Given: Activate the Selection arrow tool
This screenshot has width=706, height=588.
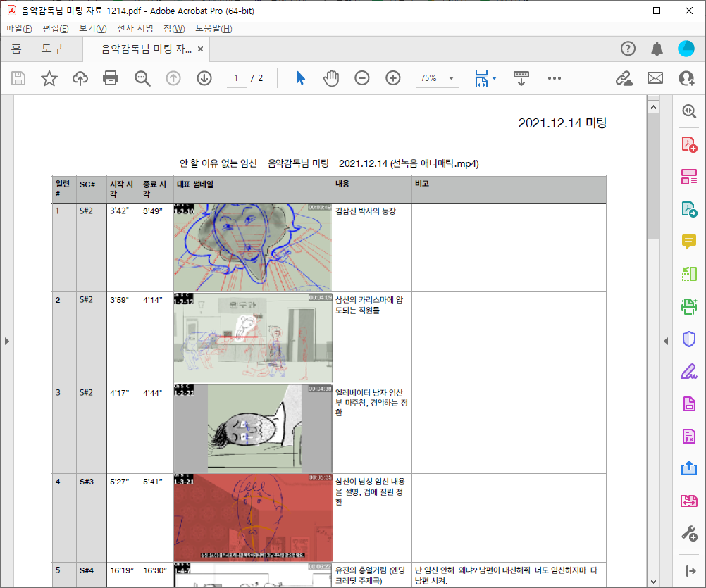Looking at the screenshot, I should coord(300,78).
